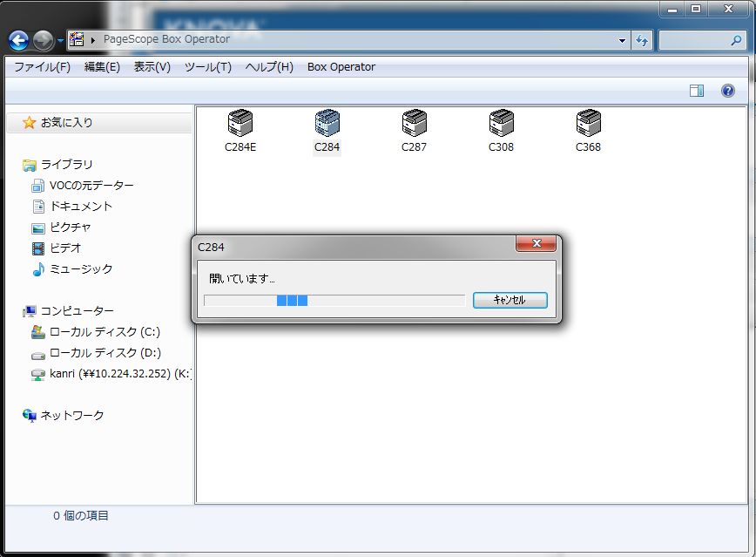Click the progress bar in C284 dialog
Screen dimensions: 756x557
point(334,300)
